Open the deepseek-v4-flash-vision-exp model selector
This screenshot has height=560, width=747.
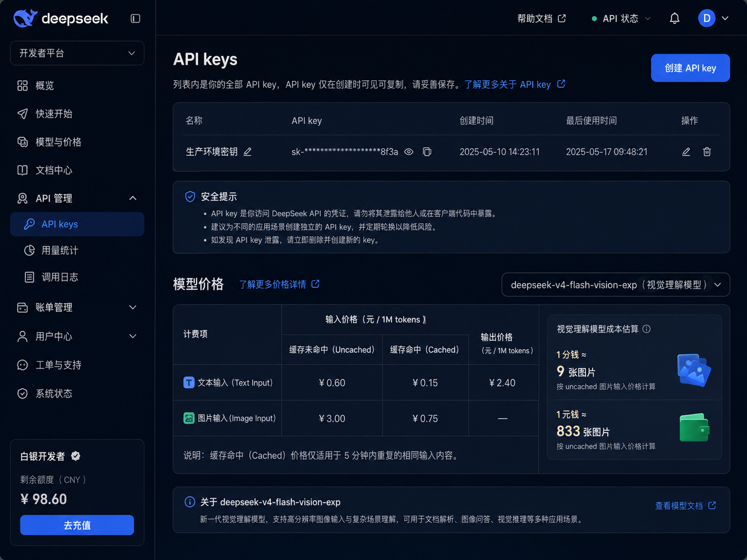coord(615,285)
